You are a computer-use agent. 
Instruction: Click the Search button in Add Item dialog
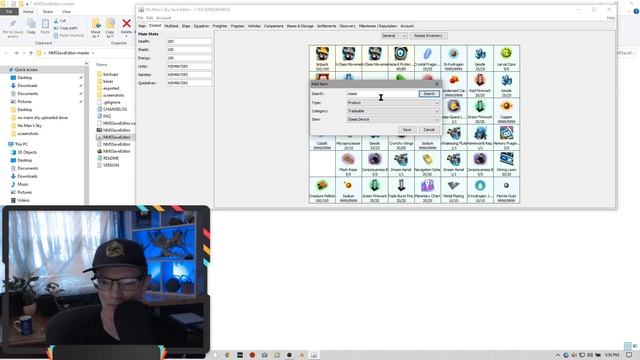[x=429, y=94]
